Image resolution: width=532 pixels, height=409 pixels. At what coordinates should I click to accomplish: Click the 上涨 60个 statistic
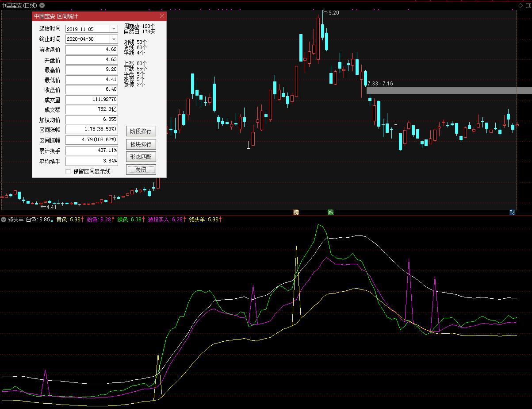tap(136, 63)
